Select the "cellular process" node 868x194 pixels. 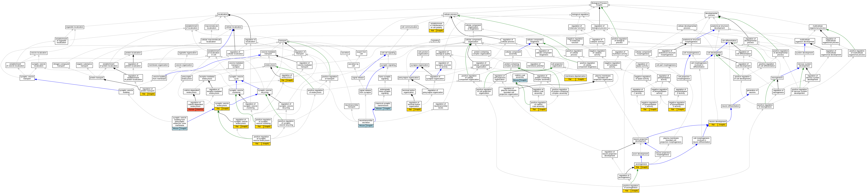451,15
